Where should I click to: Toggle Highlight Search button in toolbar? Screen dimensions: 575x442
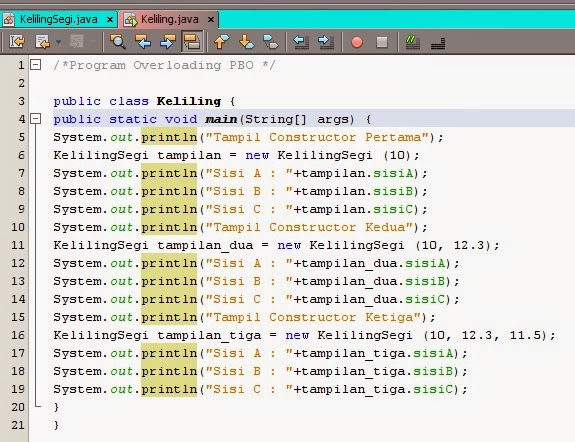coord(192,42)
